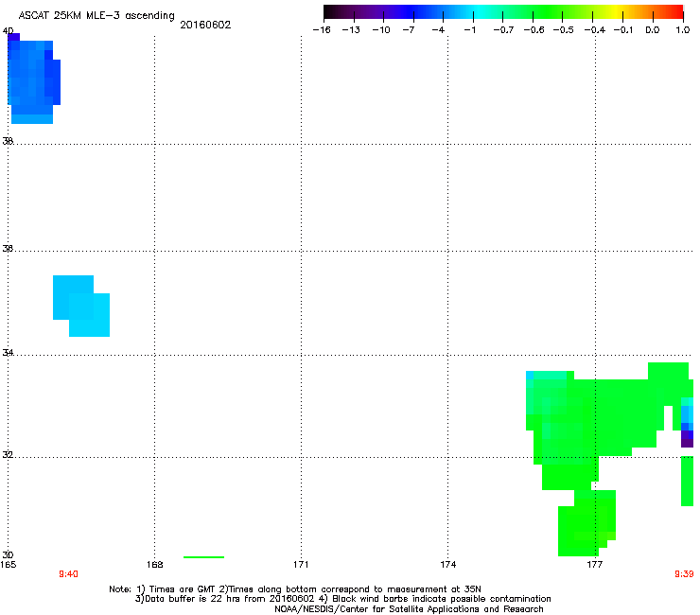Click the light blue data patch near 35N

pos(81,306)
